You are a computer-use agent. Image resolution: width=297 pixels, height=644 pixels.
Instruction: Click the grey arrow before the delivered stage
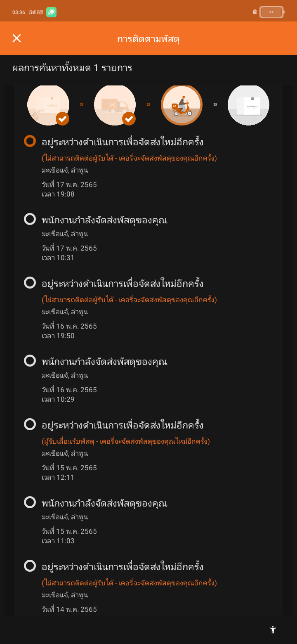[x=215, y=105]
